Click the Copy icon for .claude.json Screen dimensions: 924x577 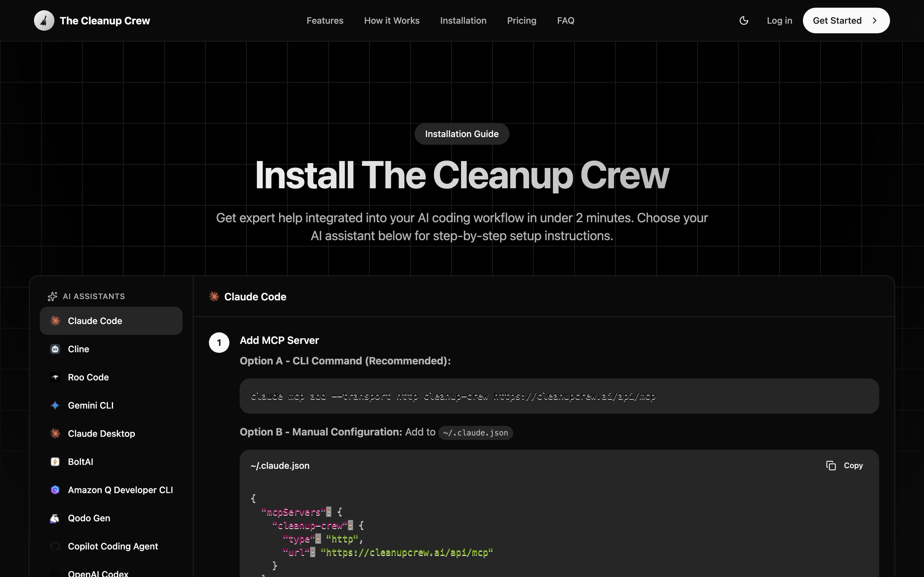tap(831, 466)
